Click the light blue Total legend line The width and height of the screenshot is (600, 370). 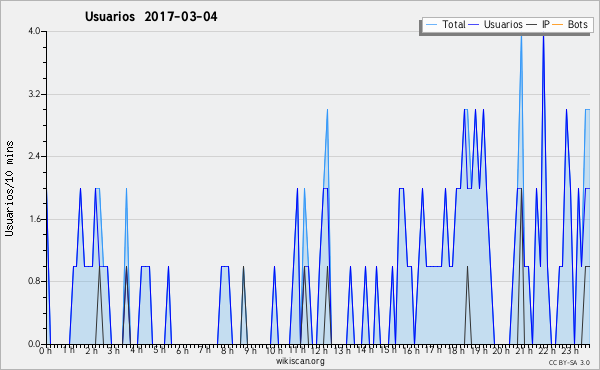coord(431,25)
